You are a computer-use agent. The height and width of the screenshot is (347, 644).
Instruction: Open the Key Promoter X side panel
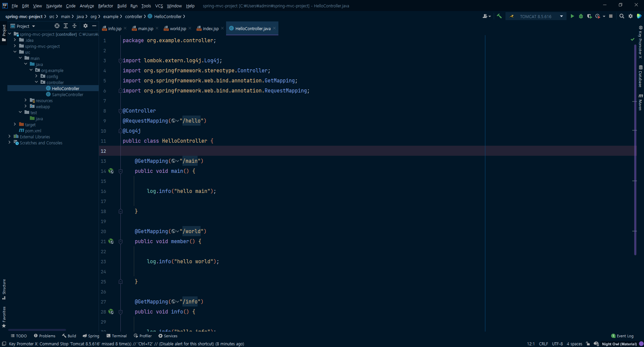tap(640, 43)
